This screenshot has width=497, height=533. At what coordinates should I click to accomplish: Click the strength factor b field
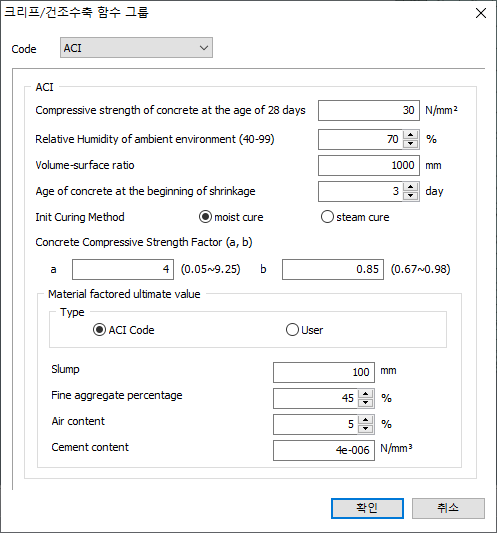coord(333,270)
